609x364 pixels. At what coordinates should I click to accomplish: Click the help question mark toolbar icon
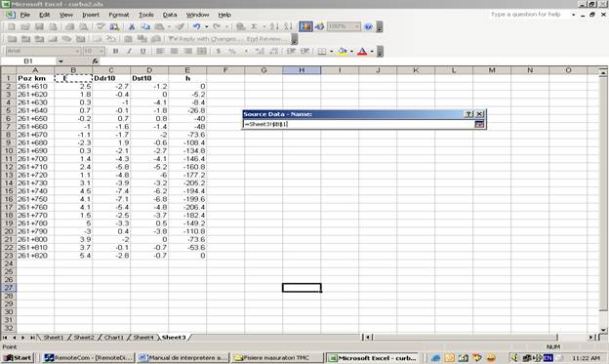click(x=368, y=26)
